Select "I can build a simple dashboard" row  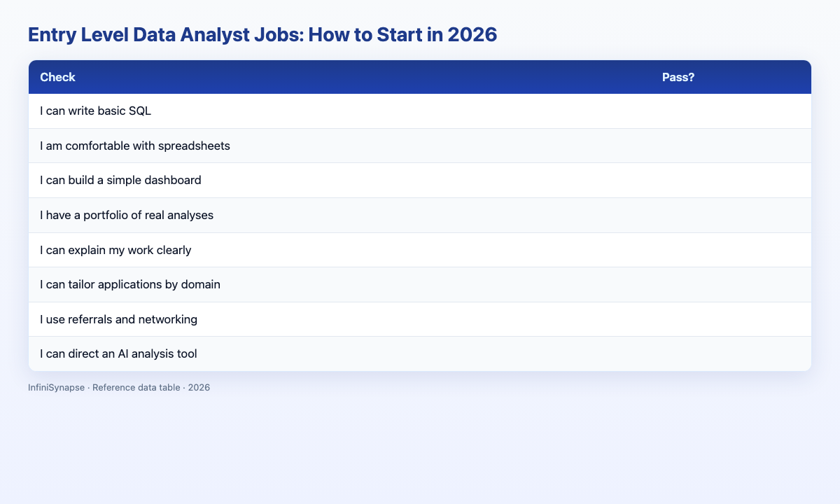tap(420, 181)
